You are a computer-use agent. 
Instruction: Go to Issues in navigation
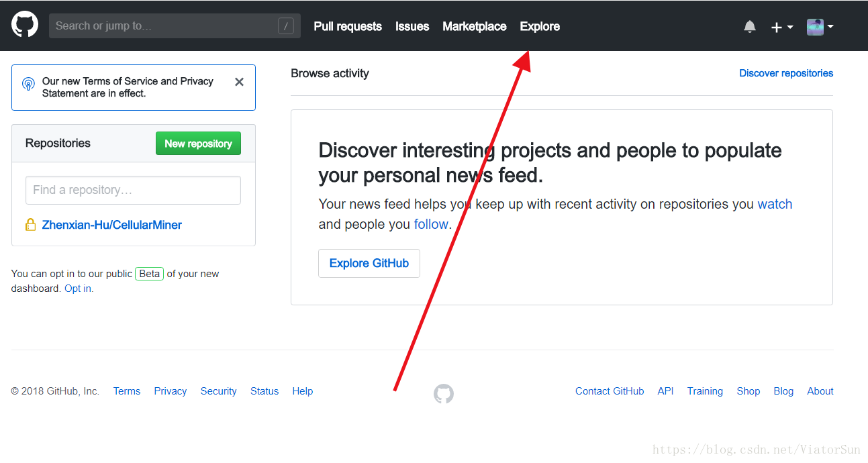[x=412, y=27]
